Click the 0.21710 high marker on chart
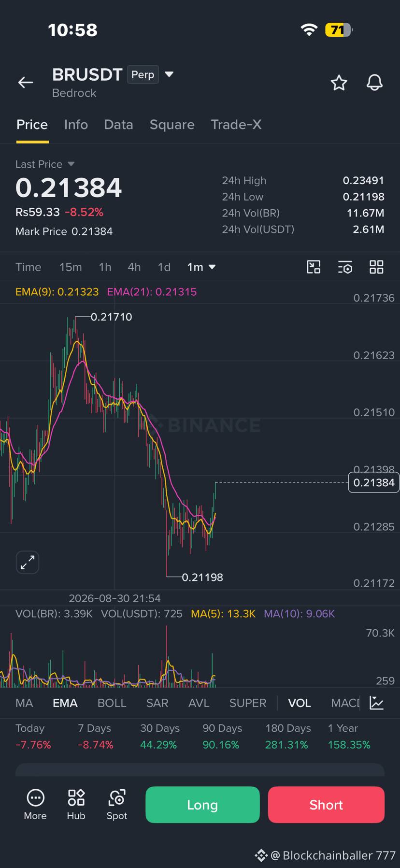 point(111,317)
